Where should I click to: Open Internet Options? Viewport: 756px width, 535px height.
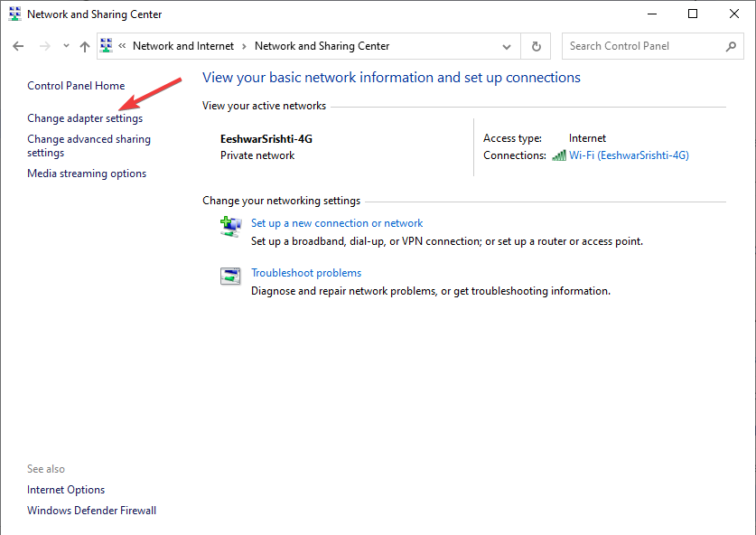pos(66,490)
